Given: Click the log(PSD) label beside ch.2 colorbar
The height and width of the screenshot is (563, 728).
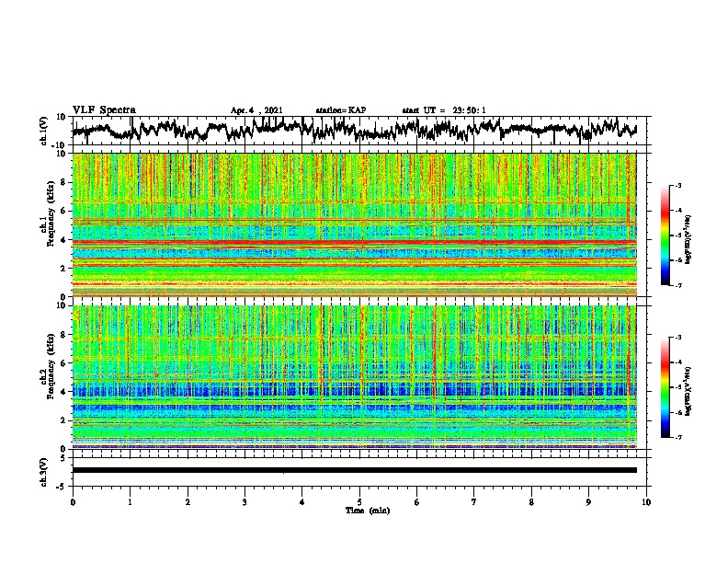Looking at the screenshot, I should 688,391.
